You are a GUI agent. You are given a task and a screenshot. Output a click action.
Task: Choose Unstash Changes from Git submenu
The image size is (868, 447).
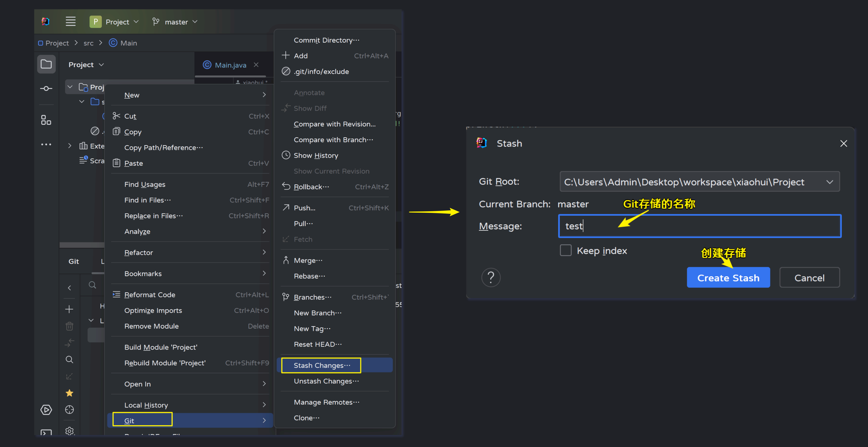326,381
